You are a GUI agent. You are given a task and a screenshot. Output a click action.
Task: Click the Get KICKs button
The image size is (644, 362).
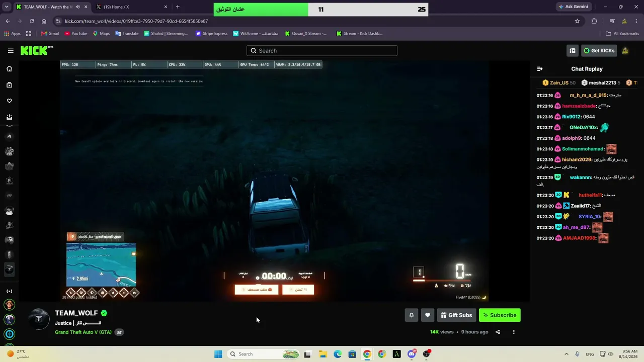click(x=599, y=50)
